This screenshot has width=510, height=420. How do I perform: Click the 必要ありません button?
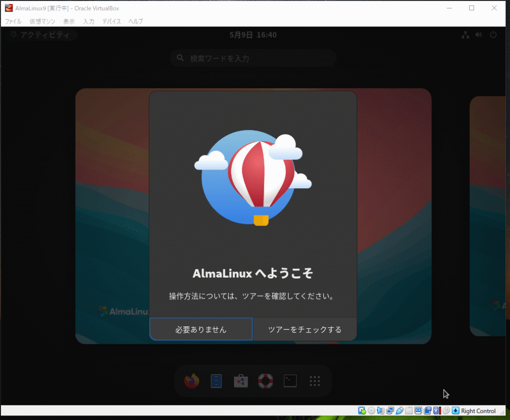pos(201,329)
